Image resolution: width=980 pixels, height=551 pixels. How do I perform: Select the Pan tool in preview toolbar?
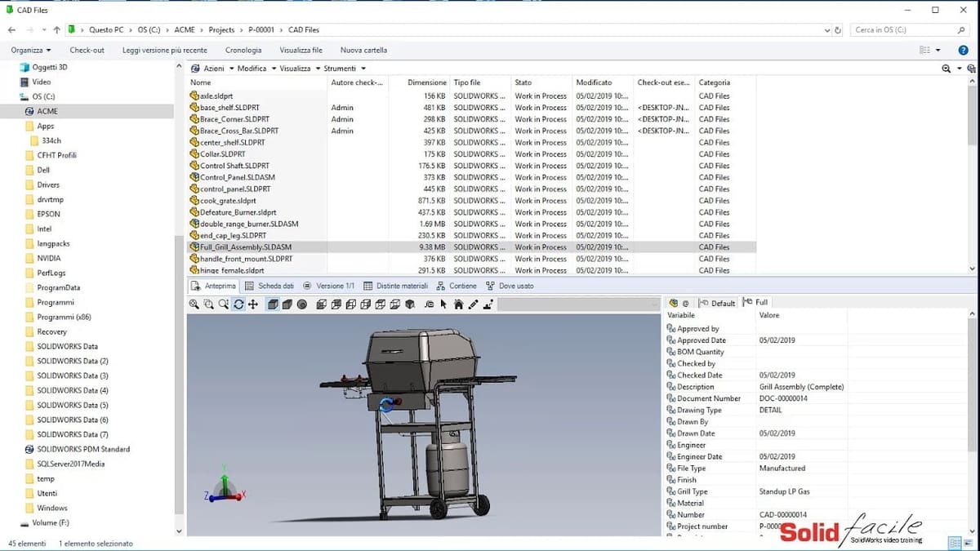[x=253, y=304]
